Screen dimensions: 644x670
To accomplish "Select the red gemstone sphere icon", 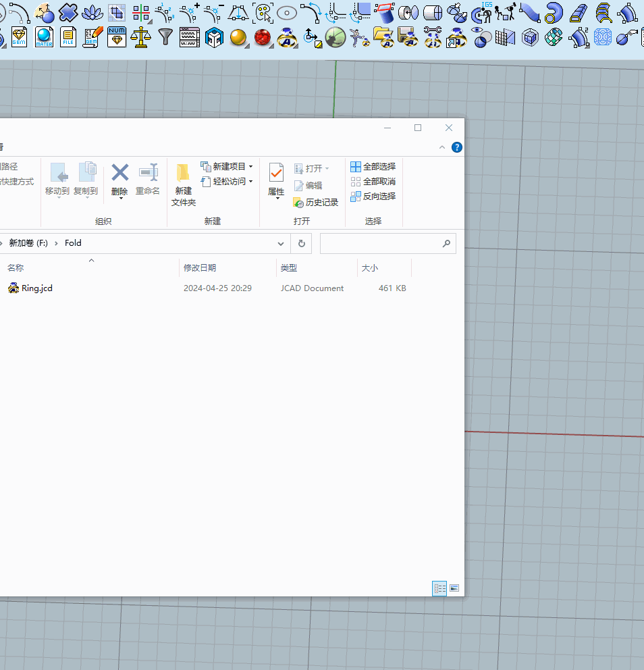I will (x=263, y=37).
